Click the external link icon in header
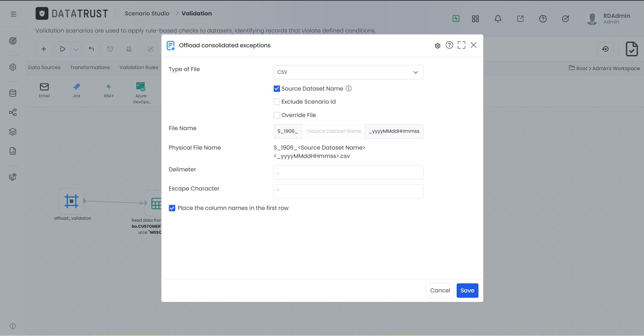 point(520,19)
